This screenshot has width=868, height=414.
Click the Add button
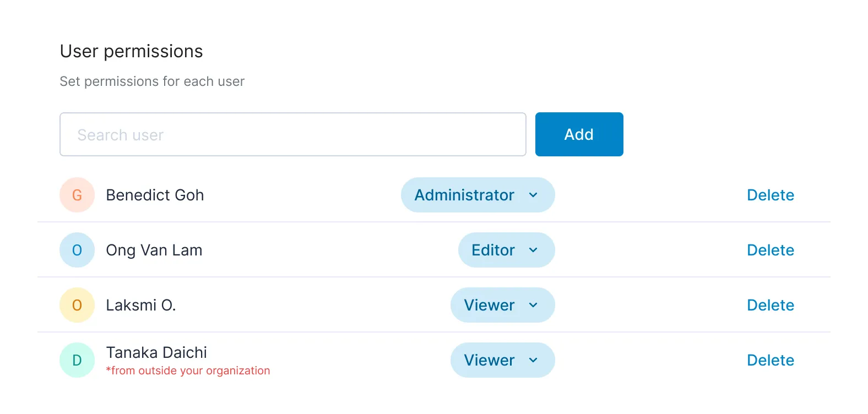point(579,134)
